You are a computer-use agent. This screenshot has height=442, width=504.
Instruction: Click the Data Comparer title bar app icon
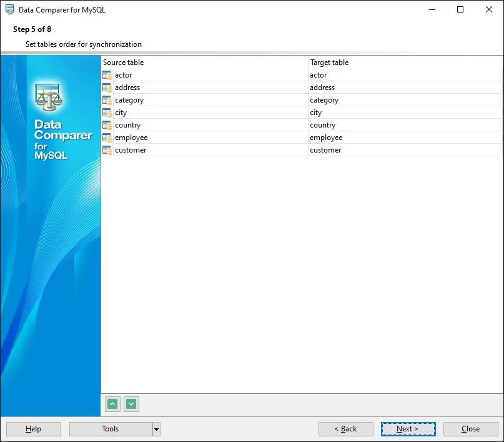point(10,9)
